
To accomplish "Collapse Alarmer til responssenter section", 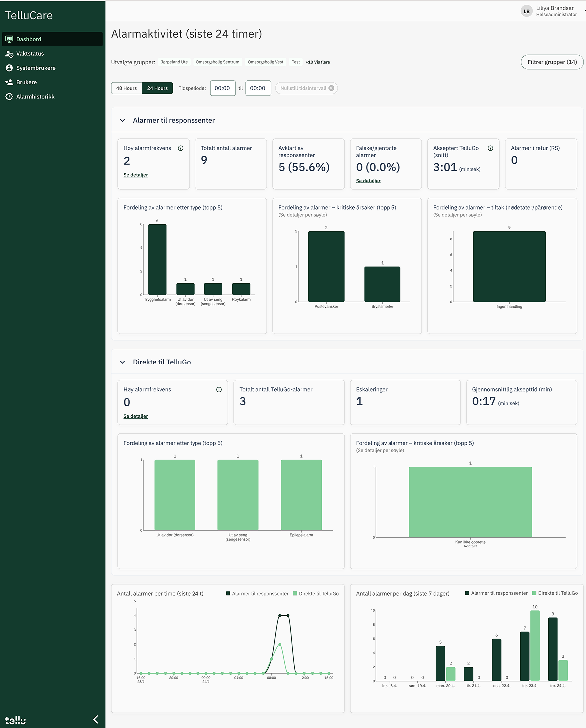I will (123, 120).
